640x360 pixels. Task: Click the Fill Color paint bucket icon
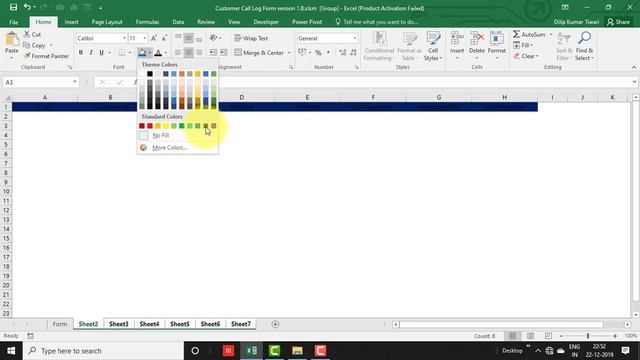pos(142,53)
